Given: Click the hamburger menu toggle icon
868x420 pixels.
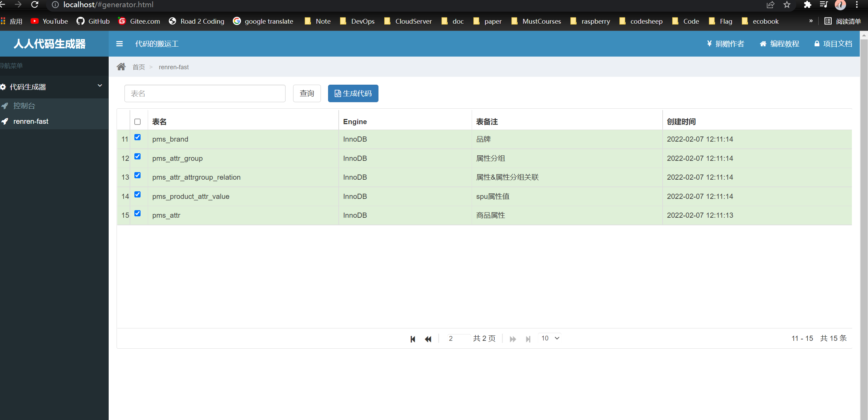Looking at the screenshot, I should (119, 44).
